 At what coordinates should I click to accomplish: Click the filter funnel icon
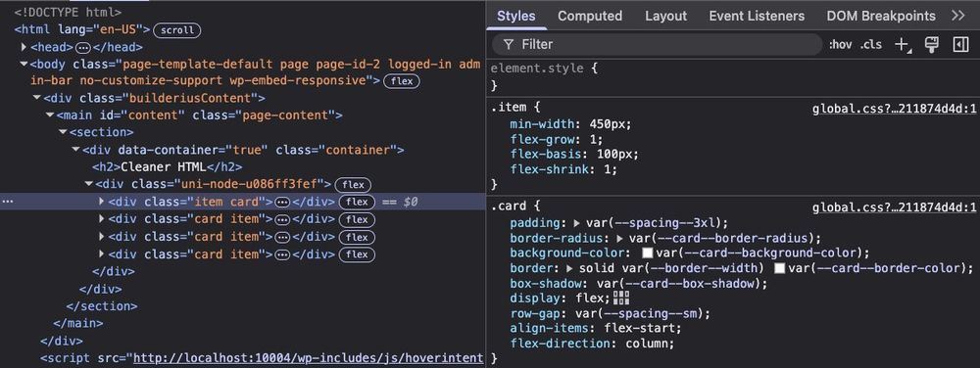(x=510, y=44)
